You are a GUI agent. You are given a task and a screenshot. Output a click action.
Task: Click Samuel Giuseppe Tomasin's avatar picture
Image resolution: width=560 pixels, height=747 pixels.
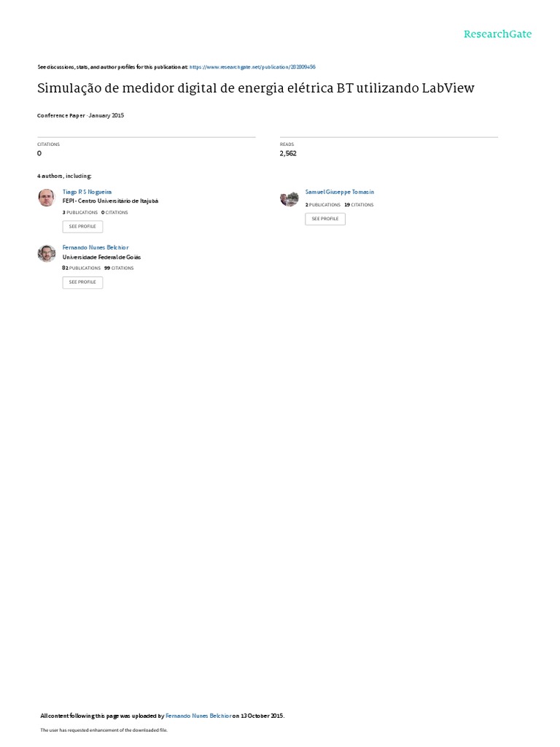(x=289, y=197)
